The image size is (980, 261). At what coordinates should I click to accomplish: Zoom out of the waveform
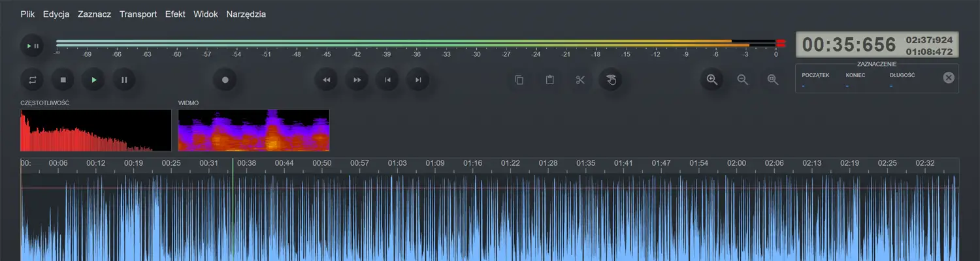[742, 80]
